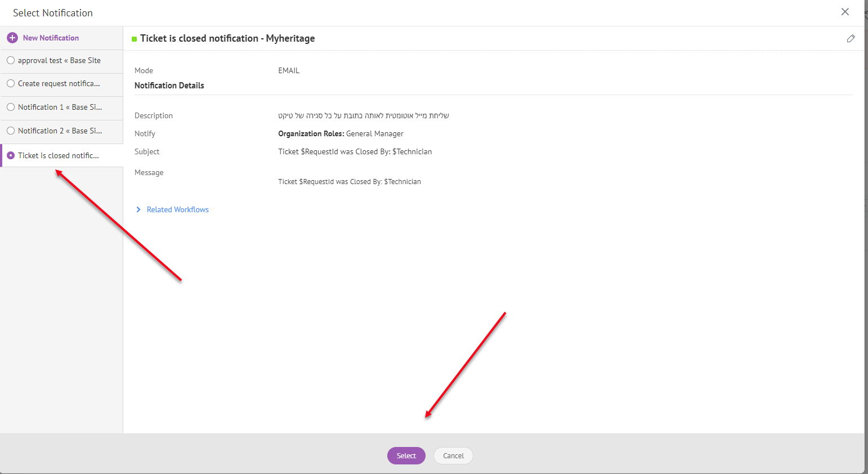Click the Cancel button
The height and width of the screenshot is (474, 868).
(453, 455)
